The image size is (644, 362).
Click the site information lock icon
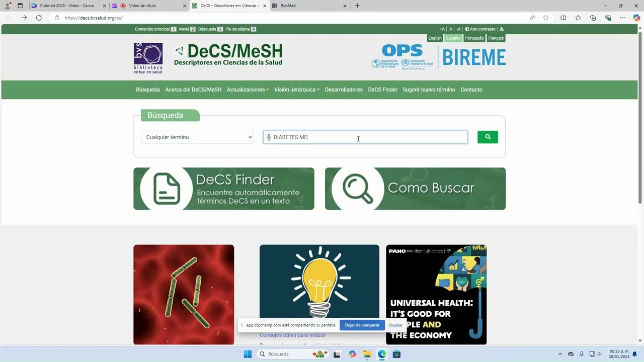57,18
